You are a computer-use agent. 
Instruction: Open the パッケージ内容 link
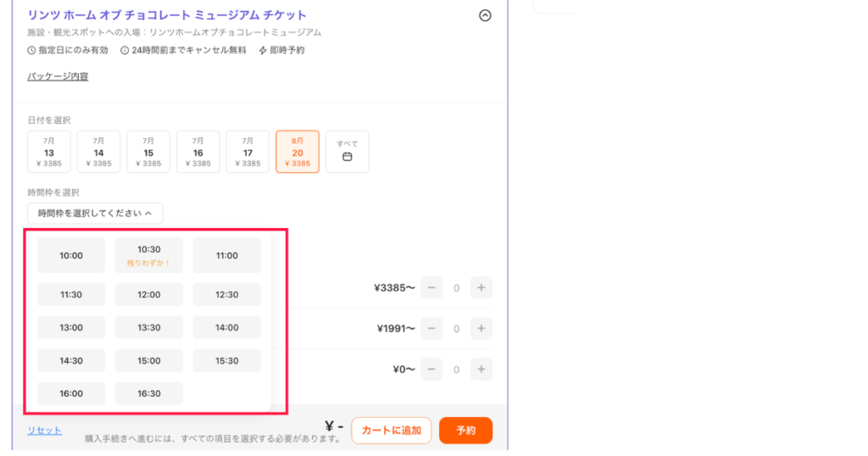58,76
